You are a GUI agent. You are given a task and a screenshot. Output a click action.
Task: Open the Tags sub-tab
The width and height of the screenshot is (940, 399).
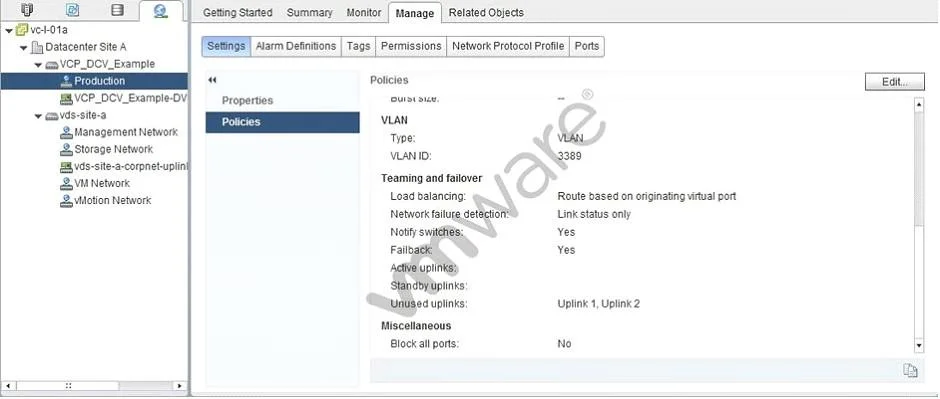coord(358,46)
